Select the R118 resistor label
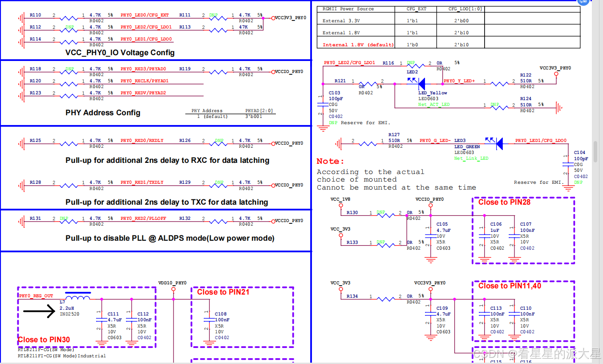This screenshot has height=364, width=603. (x=36, y=69)
